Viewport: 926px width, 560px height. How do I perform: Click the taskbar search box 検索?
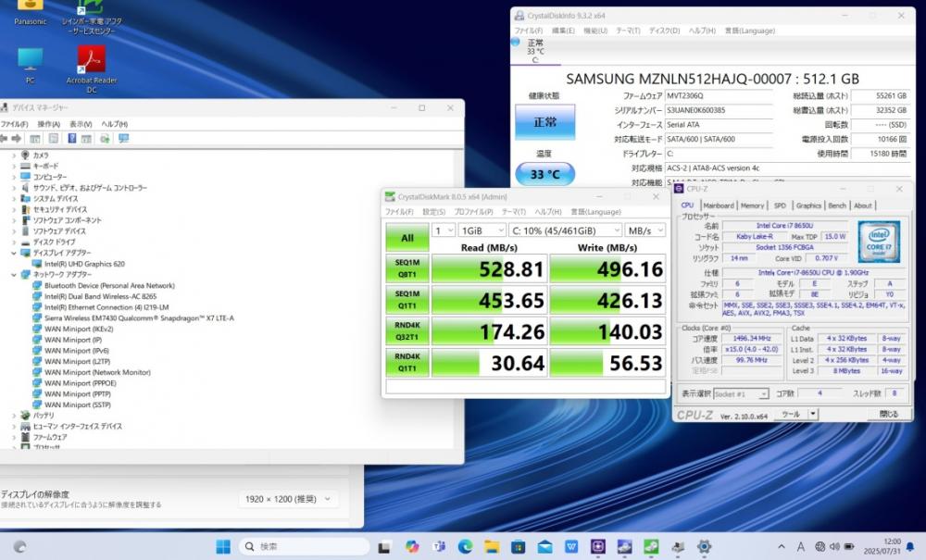pos(305,547)
